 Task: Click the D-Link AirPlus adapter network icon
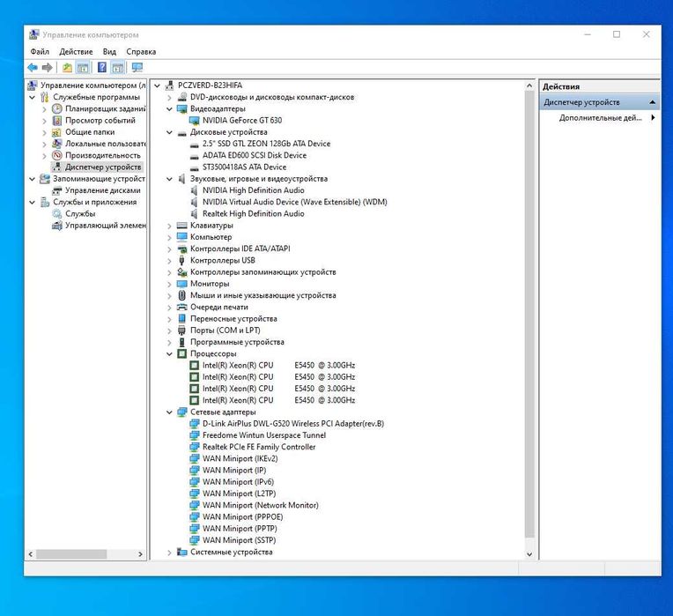click(195, 424)
